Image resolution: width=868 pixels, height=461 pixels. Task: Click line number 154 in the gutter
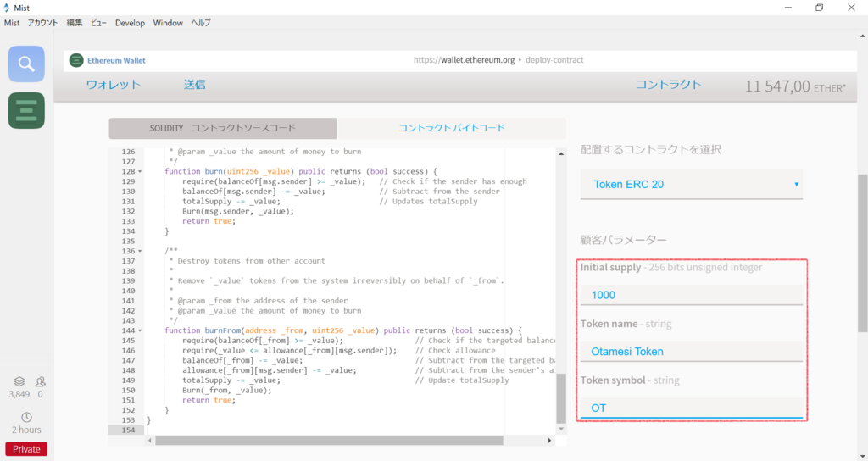tap(129, 430)
